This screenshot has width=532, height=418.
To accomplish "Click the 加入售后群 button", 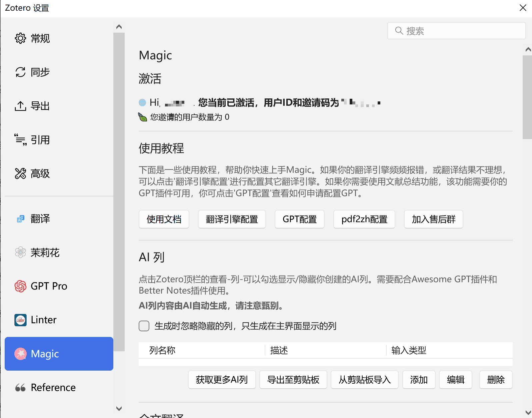I will 434,219.
